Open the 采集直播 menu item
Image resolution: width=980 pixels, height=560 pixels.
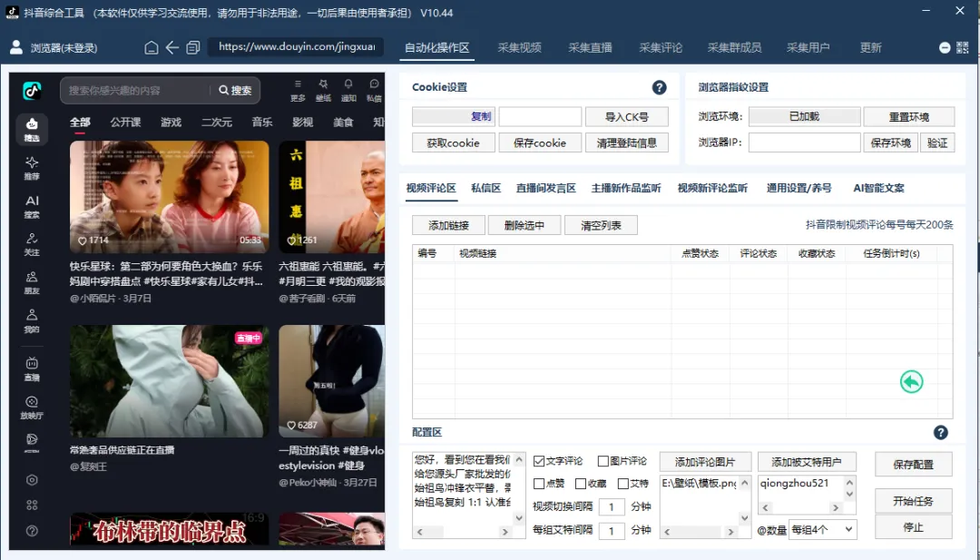593,48
